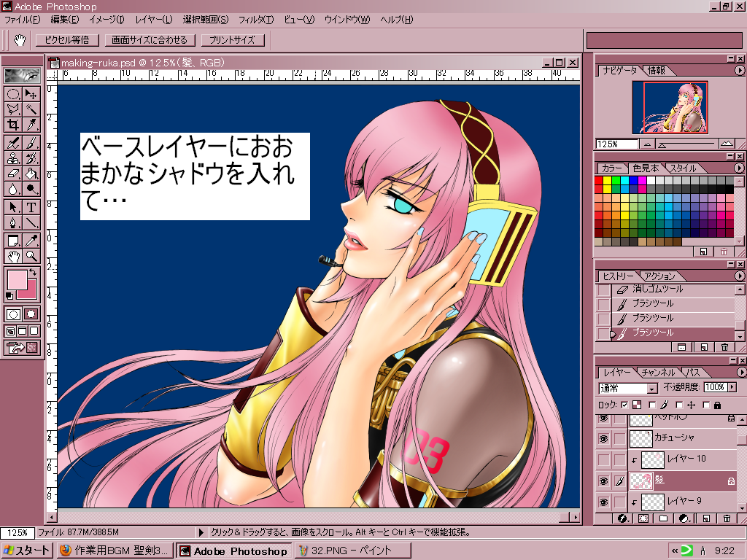747x560 pixels.
Task: Show the レイヤー 10 layer
Action: pos(603,459)
